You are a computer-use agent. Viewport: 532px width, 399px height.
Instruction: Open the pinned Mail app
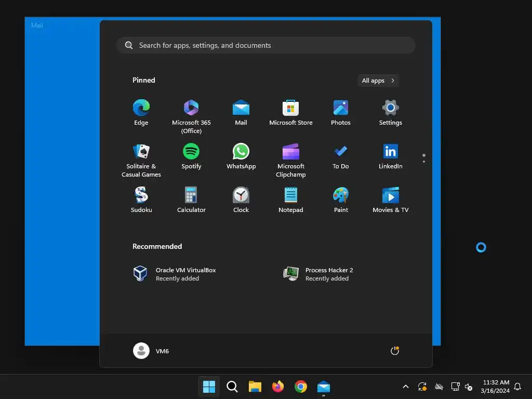(x=241, y=113)
